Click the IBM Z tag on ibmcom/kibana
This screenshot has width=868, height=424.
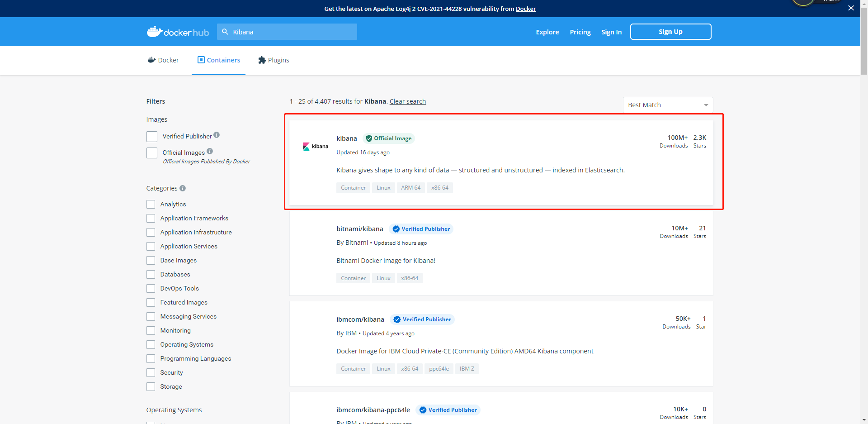[467, 369]
